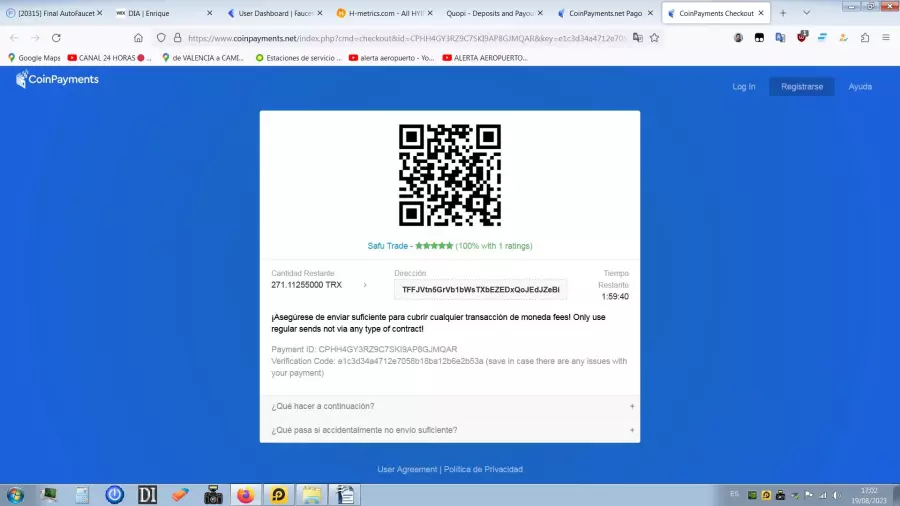Click arrow next to 271.11255000 TRX amount
Screen dimensions: 900x506
coord(365,285)
